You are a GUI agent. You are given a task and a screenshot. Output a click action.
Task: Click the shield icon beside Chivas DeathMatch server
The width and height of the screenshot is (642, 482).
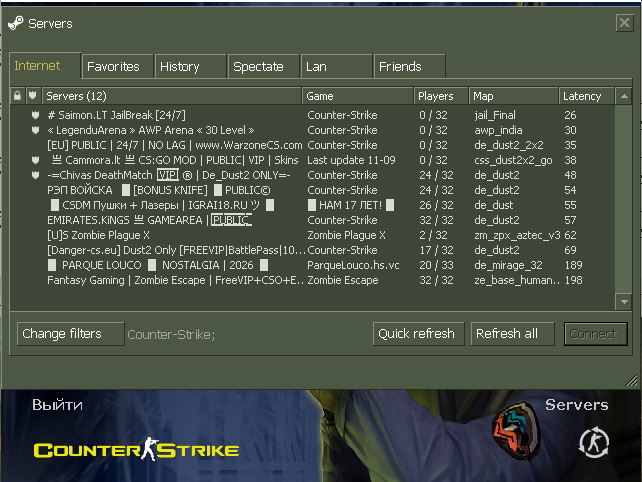tap(36, 175)
